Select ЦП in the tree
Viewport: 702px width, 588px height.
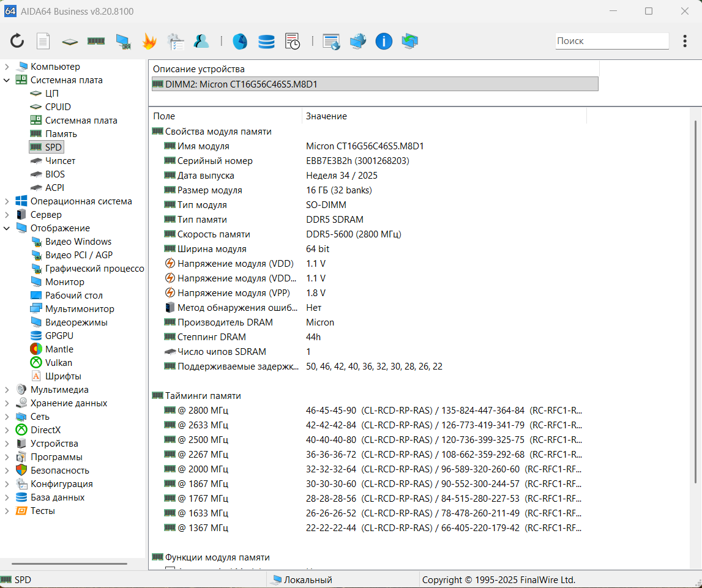click(x=51, y=94)
